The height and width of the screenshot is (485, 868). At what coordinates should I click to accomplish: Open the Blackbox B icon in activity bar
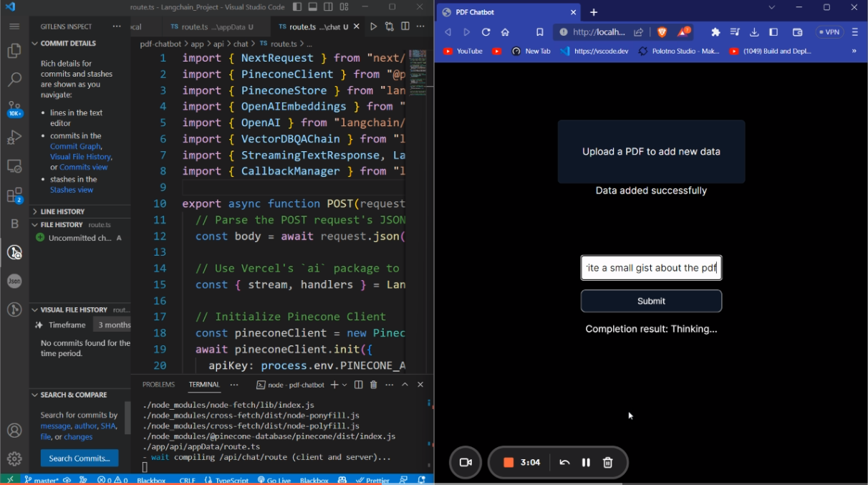(14, 224)
